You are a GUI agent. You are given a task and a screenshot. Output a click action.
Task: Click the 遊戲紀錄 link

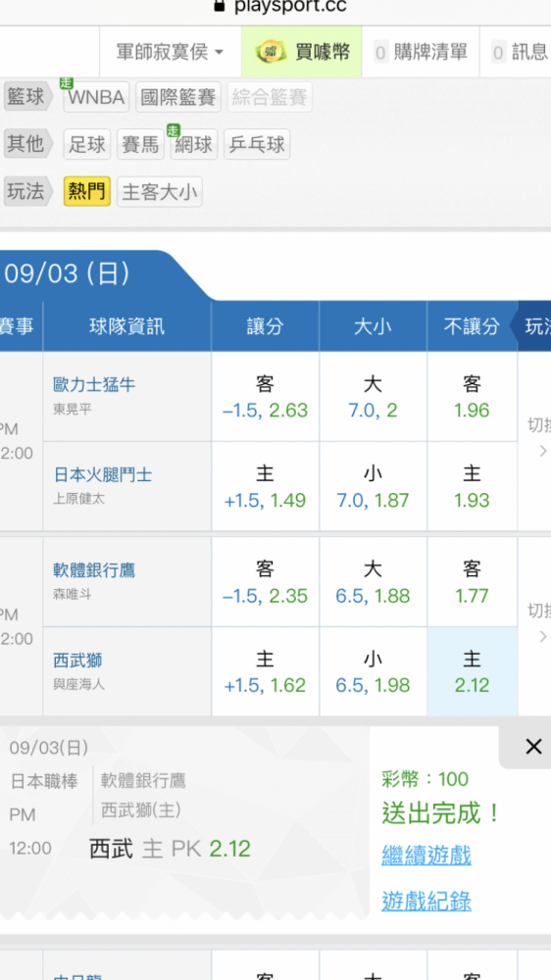tap(426, 902)
